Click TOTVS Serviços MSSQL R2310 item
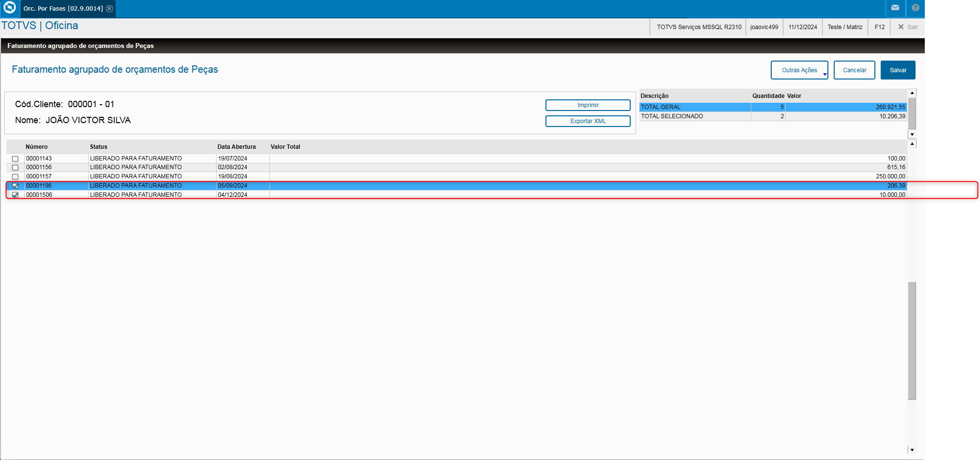The image size is (980, 460). tap(699, 27)
